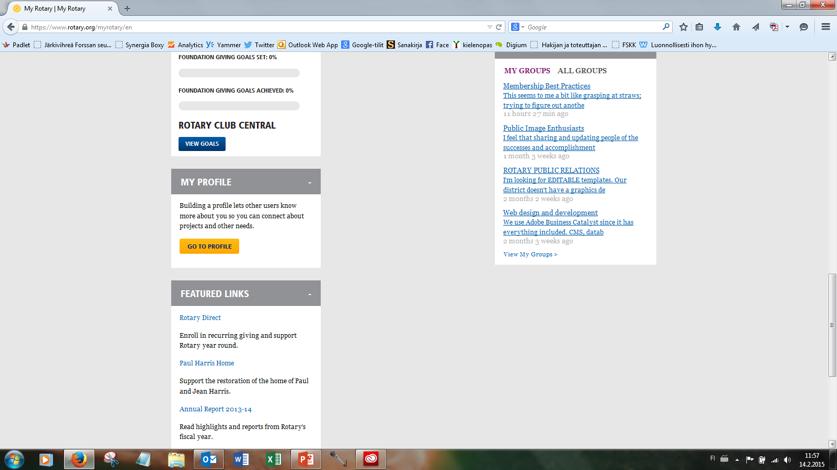837x470 pixels.
Task: Open the downloads arrow icon
Action: (717, 27)
